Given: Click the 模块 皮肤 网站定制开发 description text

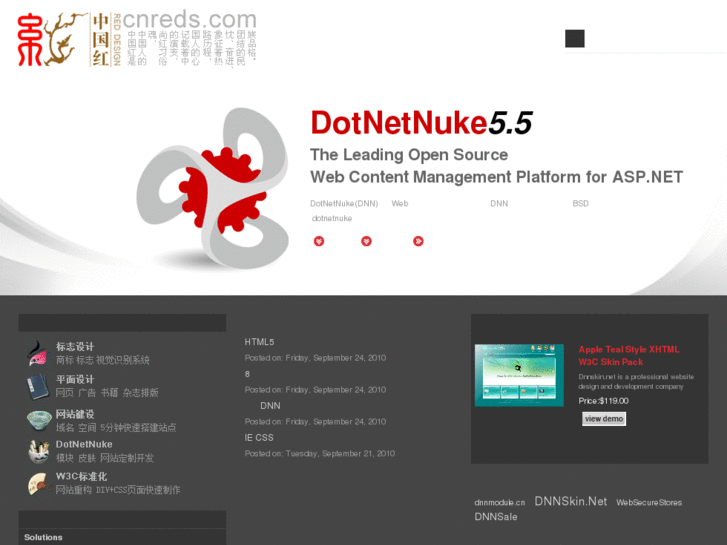Looking at the screenshot, I should click(105, 458).
